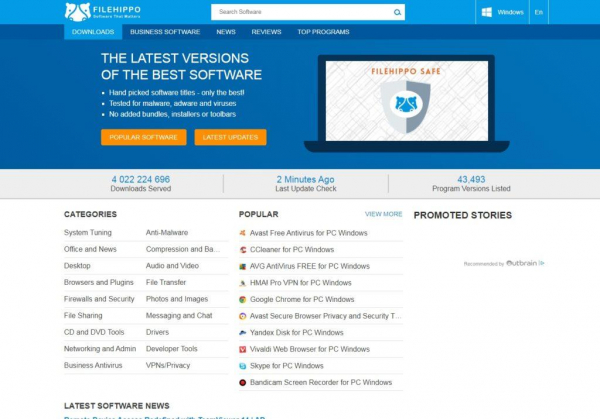Open the CD and DVD Tools category
The width and height of the screenshot is (600, 419).
click(94, 332)
